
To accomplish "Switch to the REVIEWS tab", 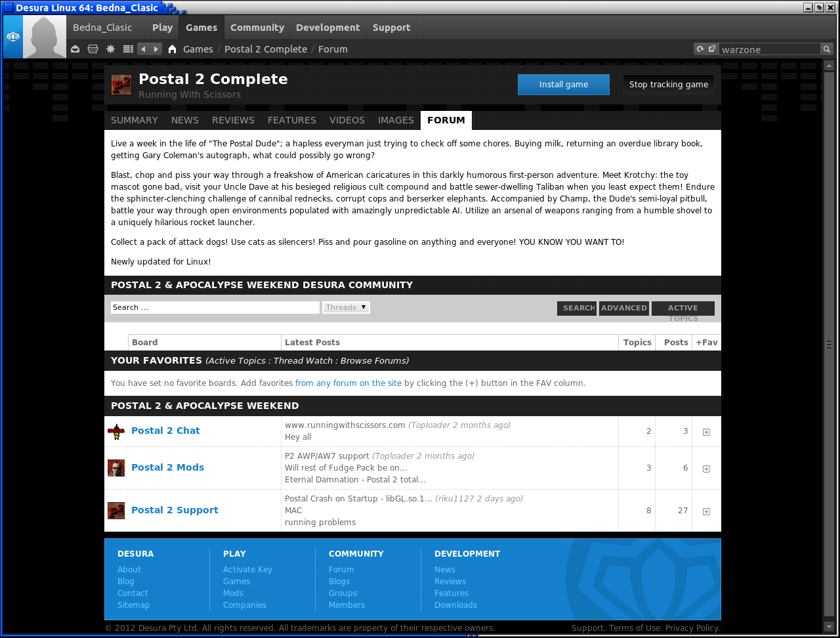I will pos(233,120).
